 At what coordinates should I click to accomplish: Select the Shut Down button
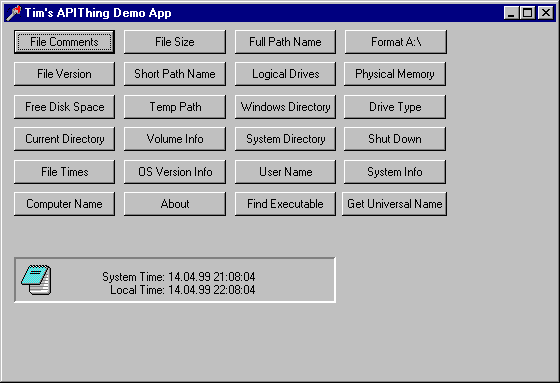[x=395, y=139]
